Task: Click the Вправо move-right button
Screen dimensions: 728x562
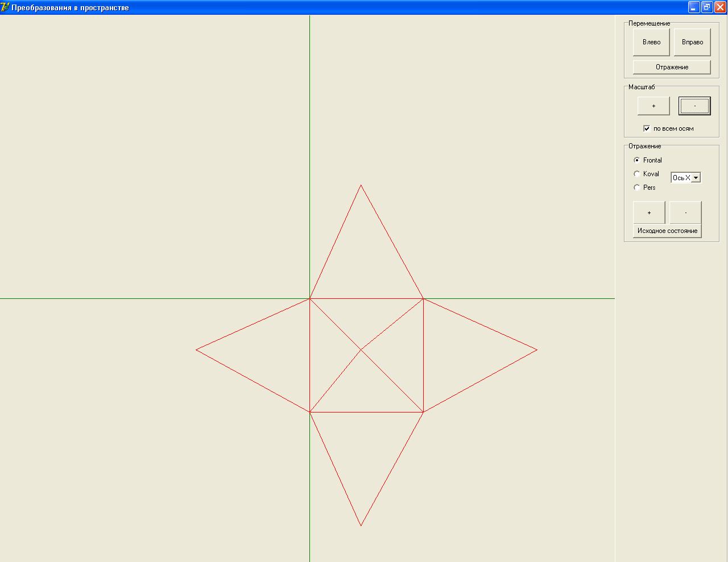Action: (x=692, y=42)
